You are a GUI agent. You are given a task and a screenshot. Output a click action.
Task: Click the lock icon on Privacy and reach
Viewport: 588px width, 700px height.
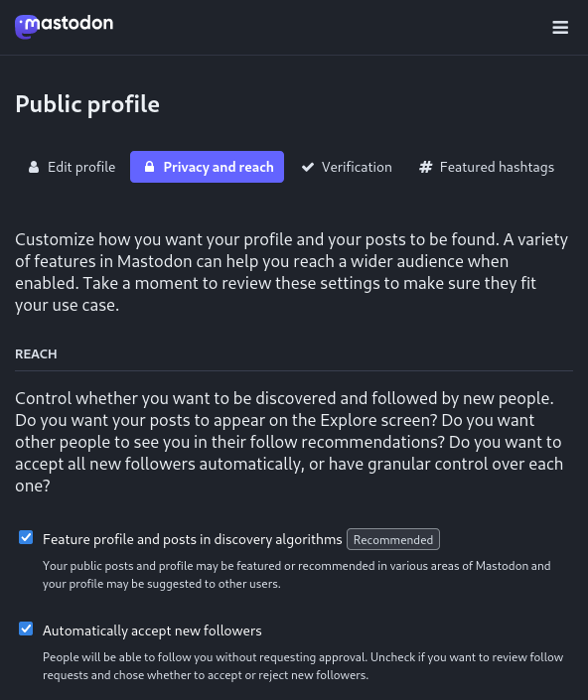pyautogui.click(x=150, y=167)
